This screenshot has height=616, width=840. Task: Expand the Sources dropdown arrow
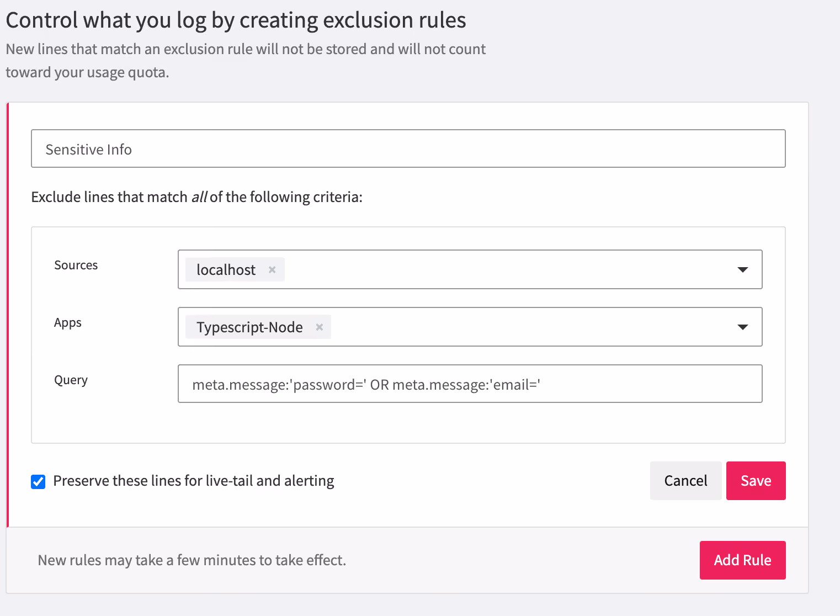tap(743, 270)
